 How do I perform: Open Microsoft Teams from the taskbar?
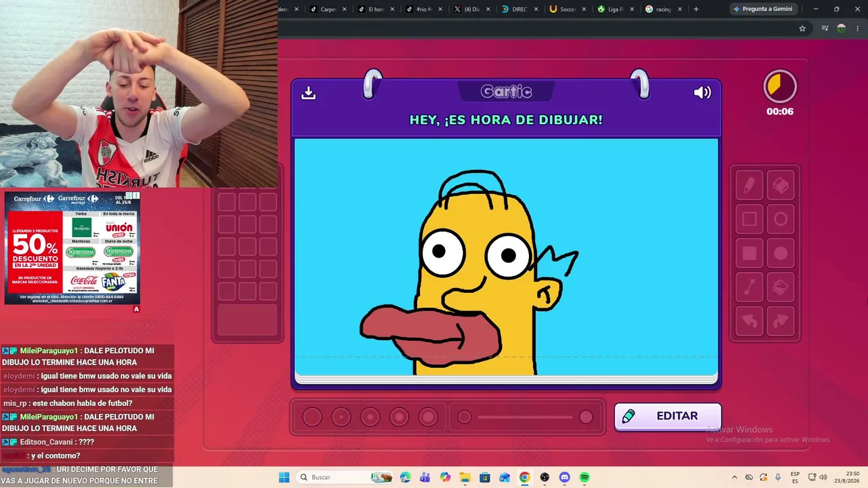pyautogui.click(x=425, y=477)
